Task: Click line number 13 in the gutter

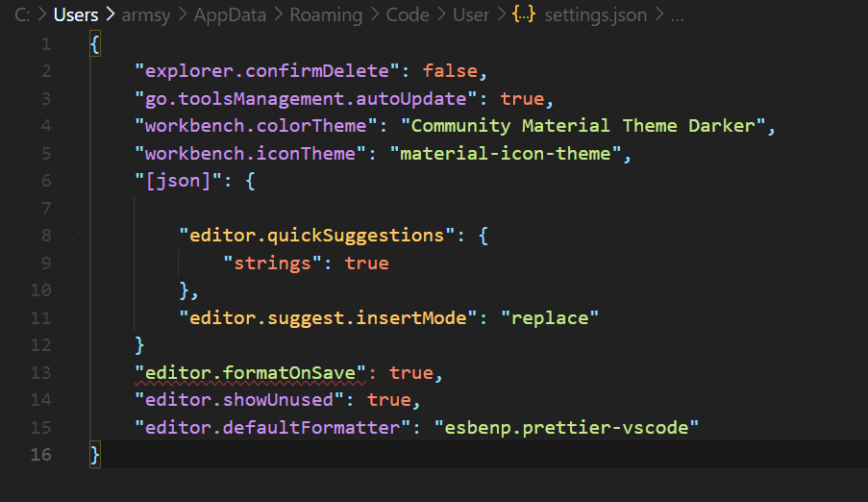Action: [x=41, y=372]
